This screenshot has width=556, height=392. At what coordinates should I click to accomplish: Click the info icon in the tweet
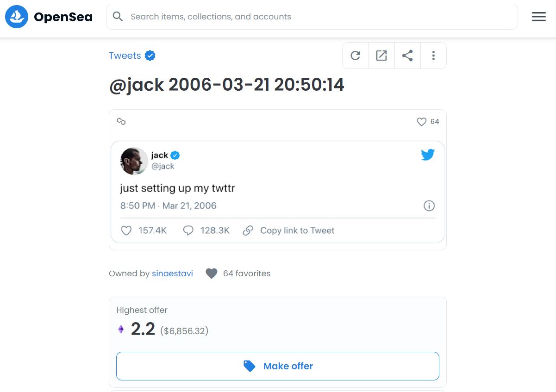[x=429, y=206]
